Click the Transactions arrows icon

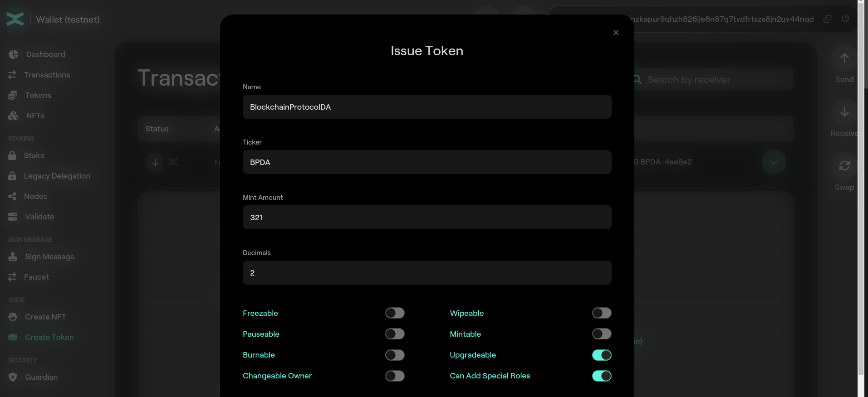[12, 75]
